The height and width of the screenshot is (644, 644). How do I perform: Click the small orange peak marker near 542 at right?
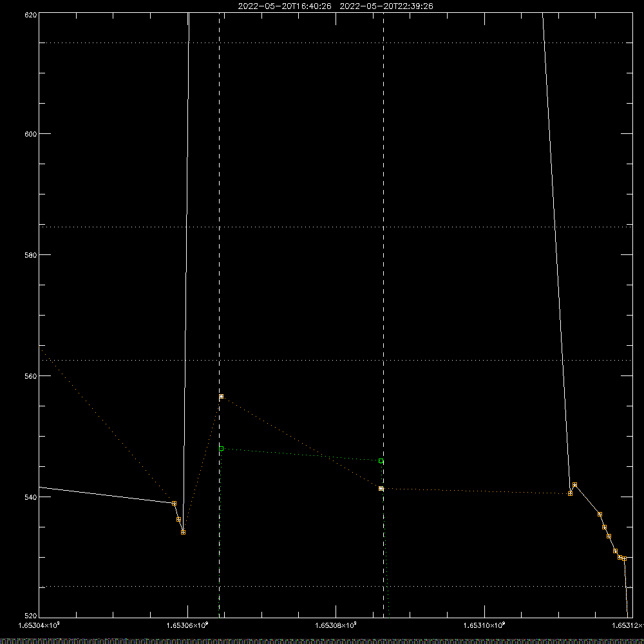tap(574, 485)
